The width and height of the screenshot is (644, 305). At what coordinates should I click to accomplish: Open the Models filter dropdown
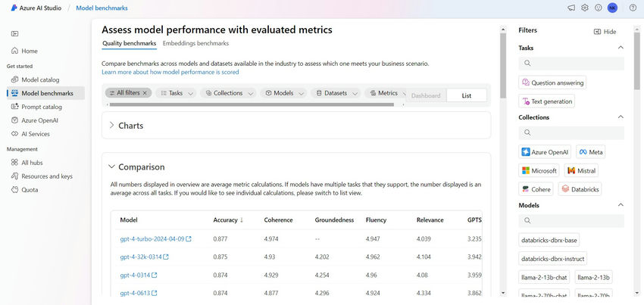coord(283,93)
